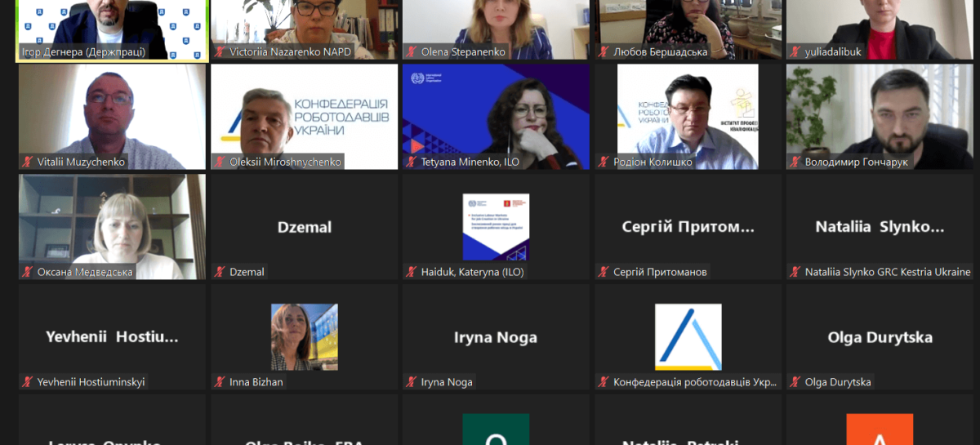
Task: Click the Конфедерація роботодавців blue triangle logo avatar
Action: [x=688, y=337]
